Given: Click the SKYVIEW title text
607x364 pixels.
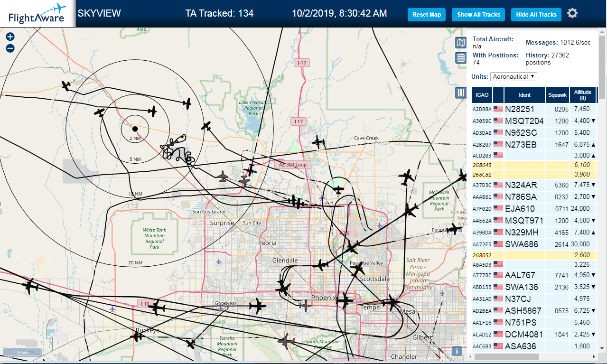Looking at the screenshot, I should click(99, 13).
